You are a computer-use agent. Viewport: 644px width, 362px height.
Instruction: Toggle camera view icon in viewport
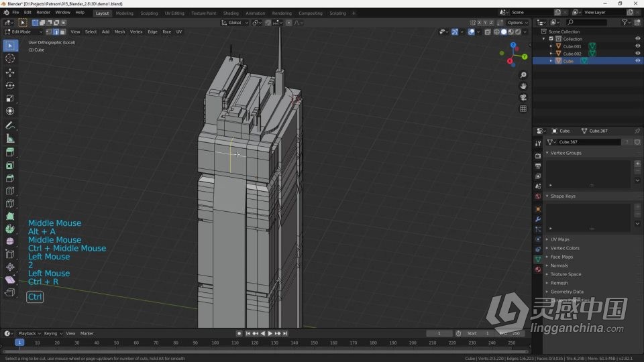point(523,97)
